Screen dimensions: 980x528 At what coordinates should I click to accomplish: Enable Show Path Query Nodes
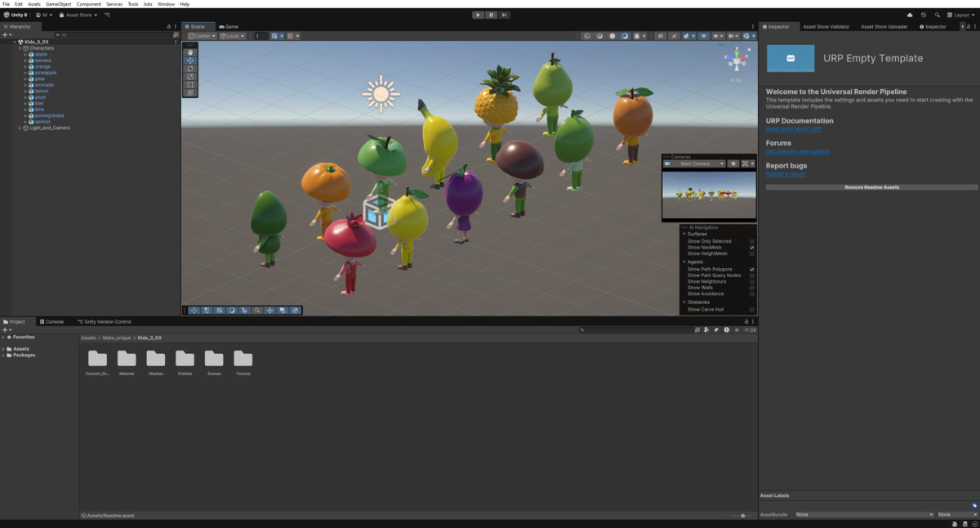tap(752, 275)
